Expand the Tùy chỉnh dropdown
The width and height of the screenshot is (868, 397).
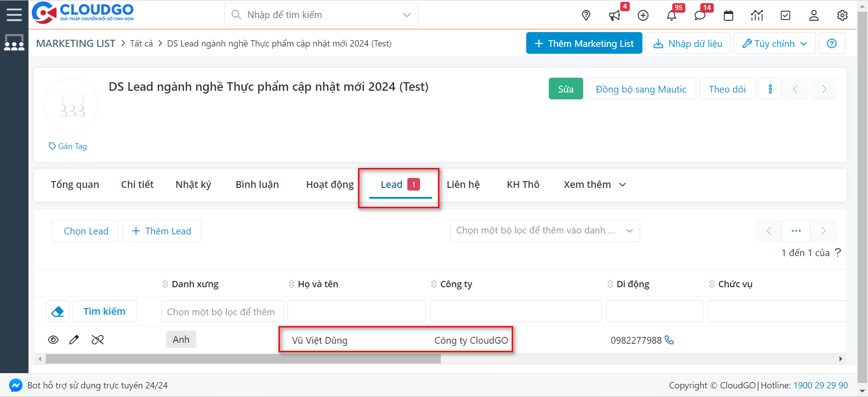click(774, 43)
